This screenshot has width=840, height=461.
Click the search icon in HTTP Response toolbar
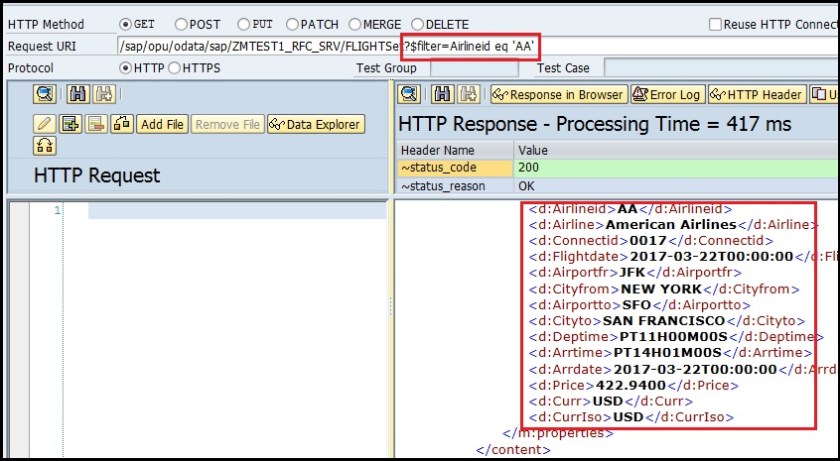409,94
